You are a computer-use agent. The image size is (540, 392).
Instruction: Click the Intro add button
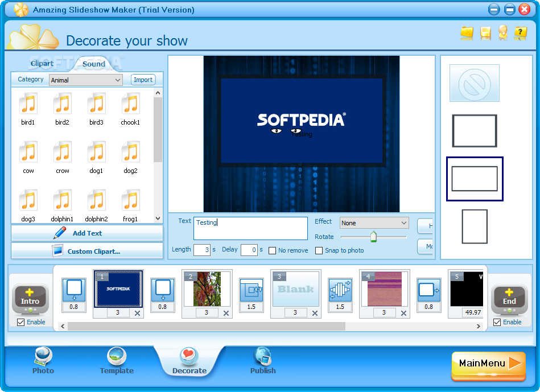tap(30, 298)
